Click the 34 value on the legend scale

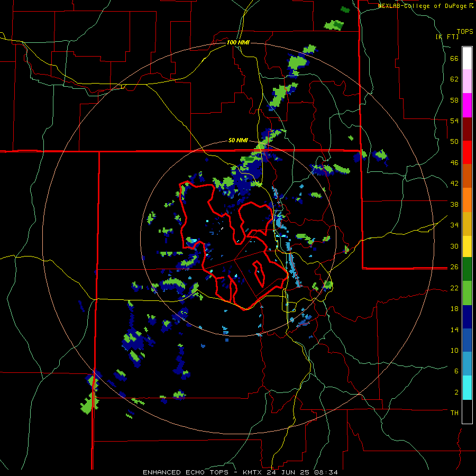[454, 225]
